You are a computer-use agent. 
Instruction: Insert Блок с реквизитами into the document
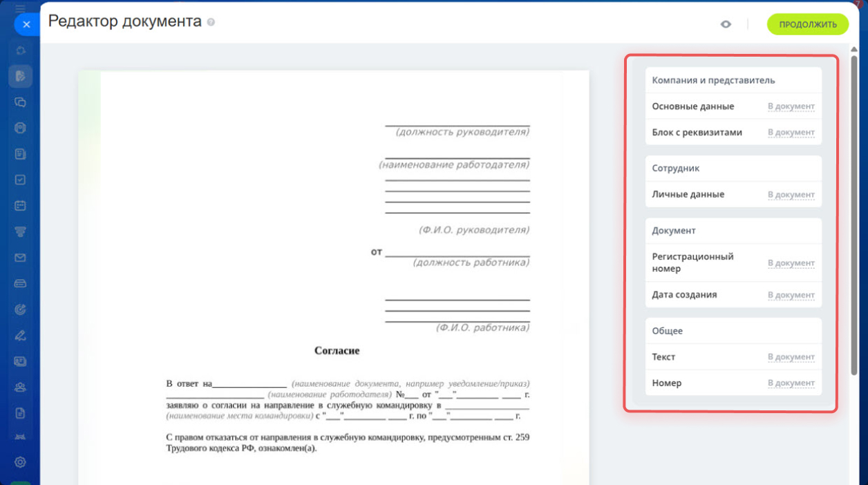click(791, 133)
